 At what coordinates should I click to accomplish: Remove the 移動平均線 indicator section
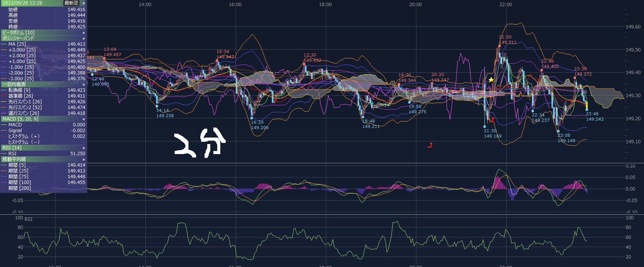[x=84, y=159]
